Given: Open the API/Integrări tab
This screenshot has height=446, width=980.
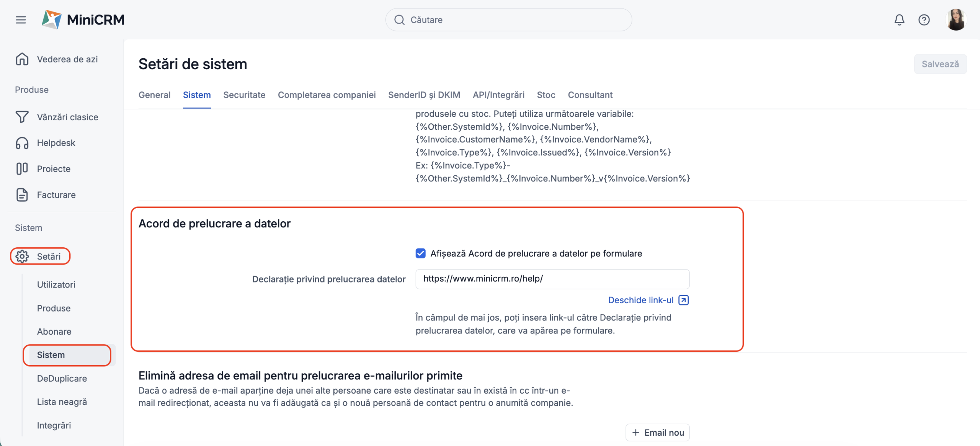Looking at the screenshot, I should (498, 95).
